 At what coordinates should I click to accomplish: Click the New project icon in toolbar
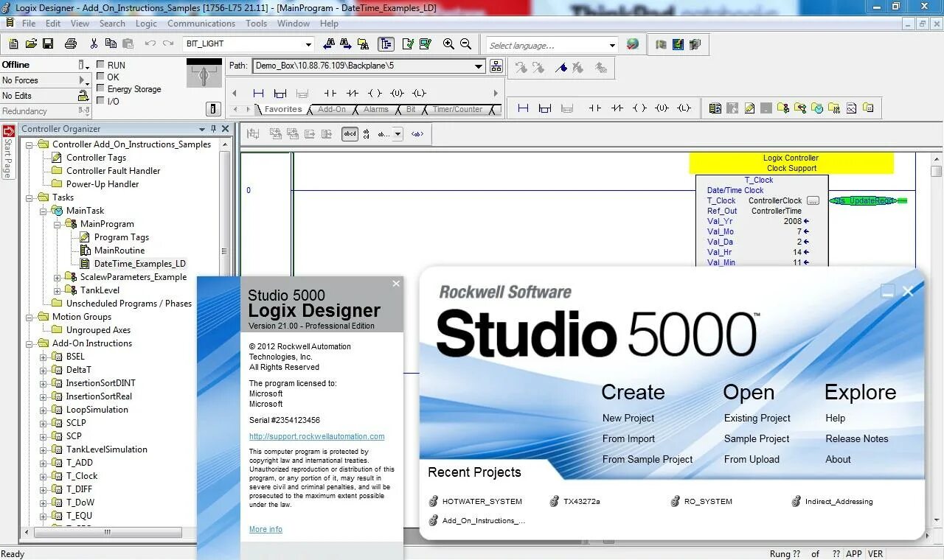point(13,44)
